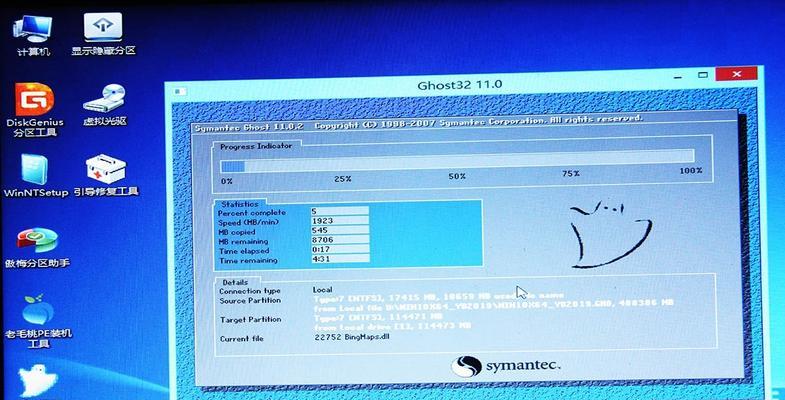The image size is (785, 400).
Task: Close the Ghost32 11.0 window
Action: (x=735, y=75)
